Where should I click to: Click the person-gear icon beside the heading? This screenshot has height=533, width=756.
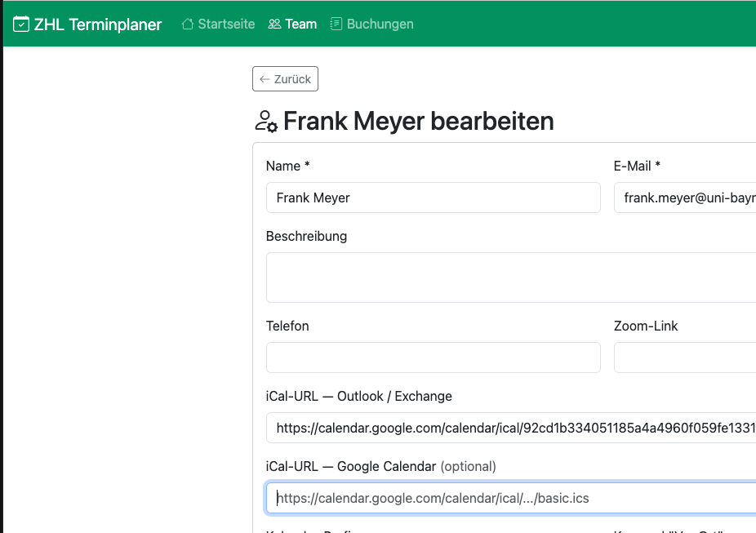(266, 121)
